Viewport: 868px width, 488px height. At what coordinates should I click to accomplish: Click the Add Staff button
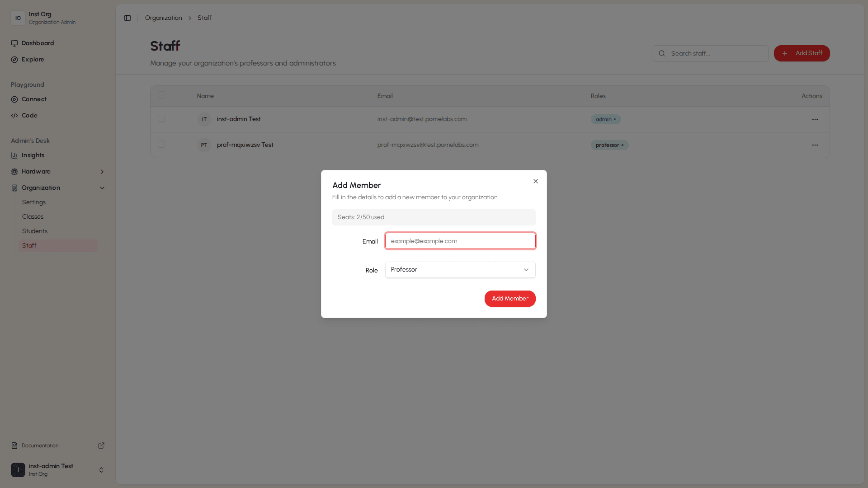[802, 53]
